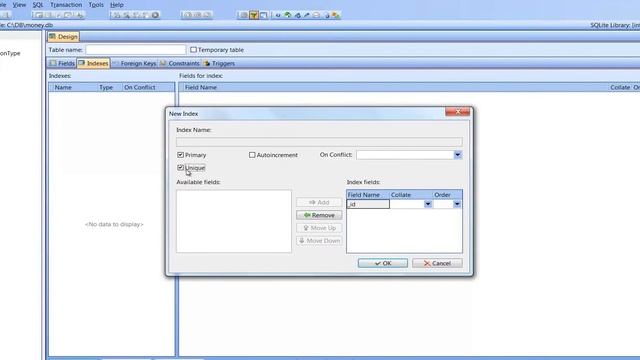This screenshot has height=360, width=640.
Task: Confirm the New Index dialog with OK
Action: pos(382,263)
